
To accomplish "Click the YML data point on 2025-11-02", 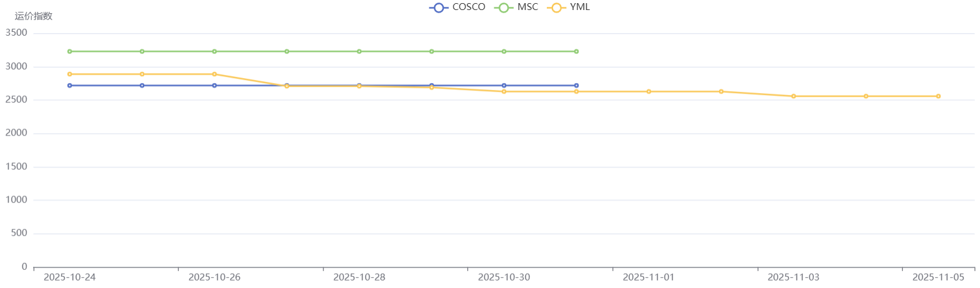I will (x=721, y=92).
